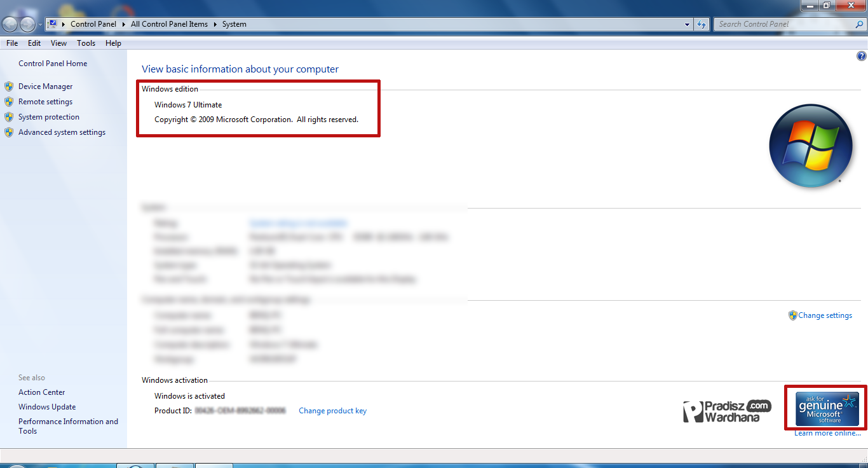Select the System breadcrumb segment
The height and width of the screenshot is (468, 868).
(x=234, y=24)
